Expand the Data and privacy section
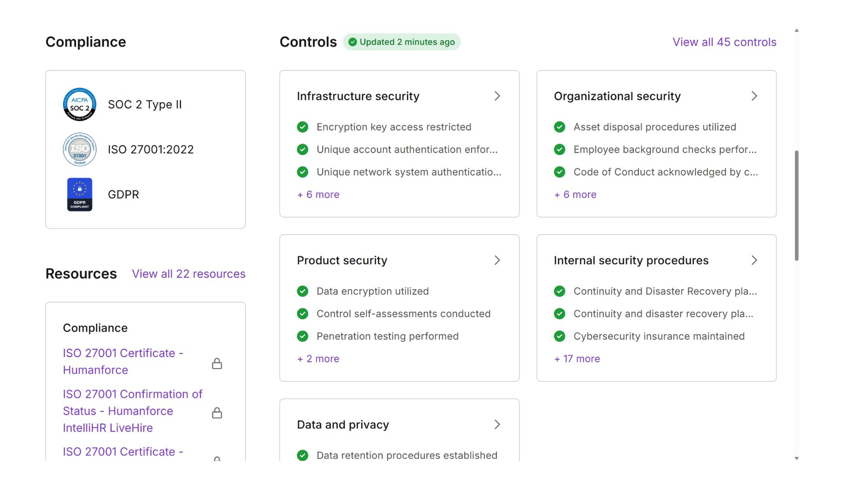Viewport: 868px width, 488px height. pos(497,424)
